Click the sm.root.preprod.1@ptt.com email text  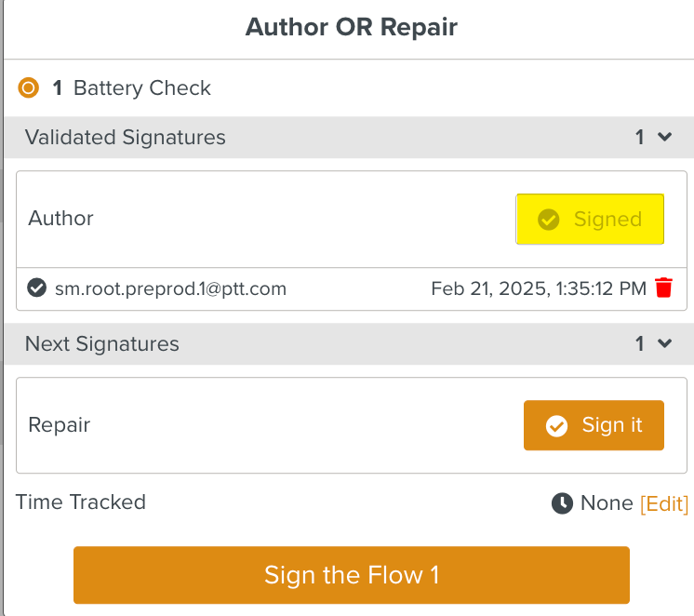(169, 288)
